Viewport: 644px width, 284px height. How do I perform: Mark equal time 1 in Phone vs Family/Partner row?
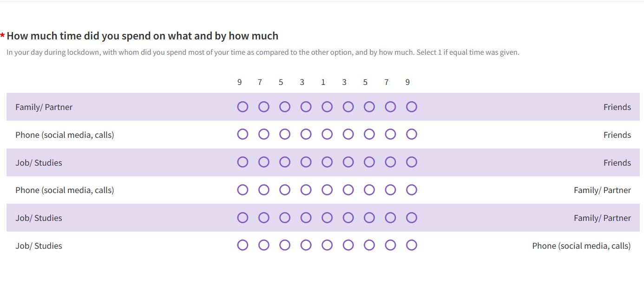click(327, 190)
